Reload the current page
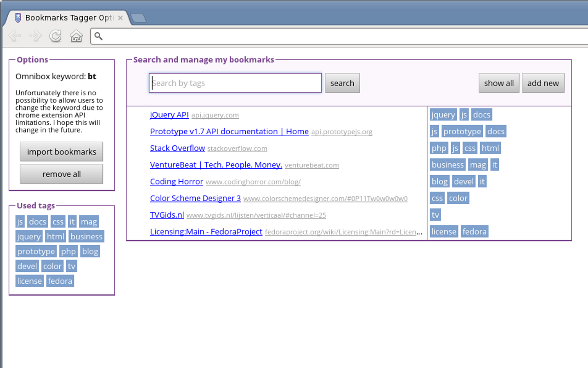Screen dimensions: 588x368 click(x=56, y=36)
